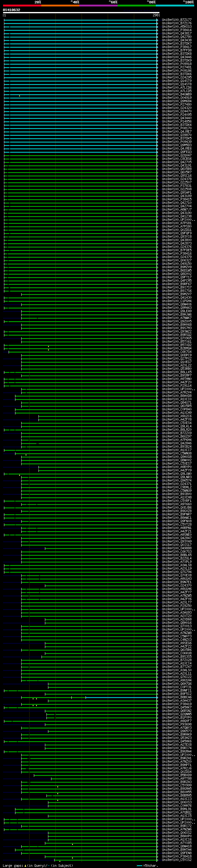Open hit UniRef100_Q43817
This screenshot has width=197, height=868.
177,33
